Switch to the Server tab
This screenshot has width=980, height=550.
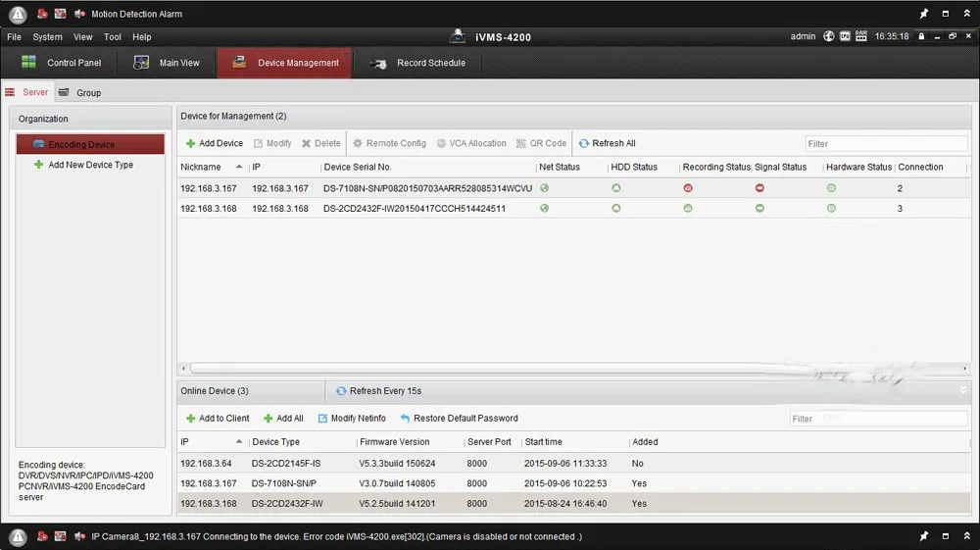click(26, 92)
